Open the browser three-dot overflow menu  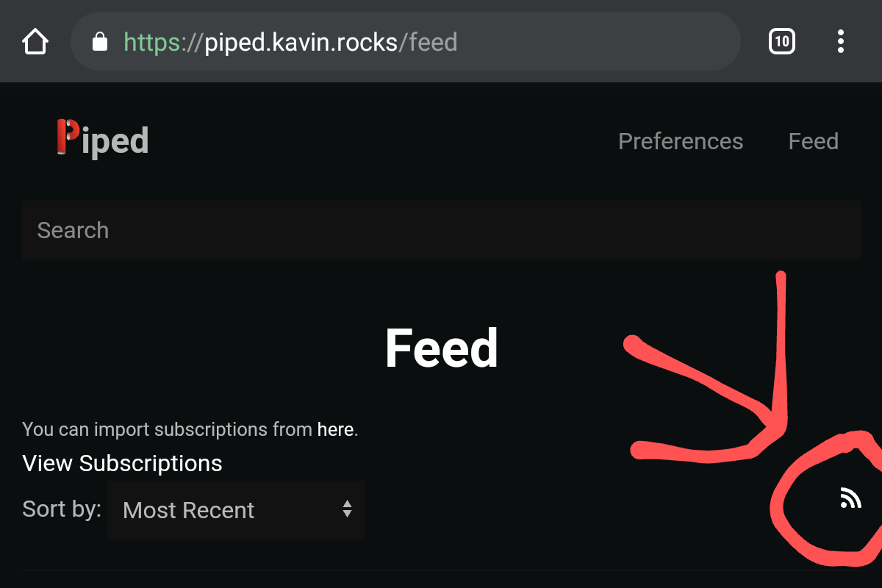(x=840, y=41)
